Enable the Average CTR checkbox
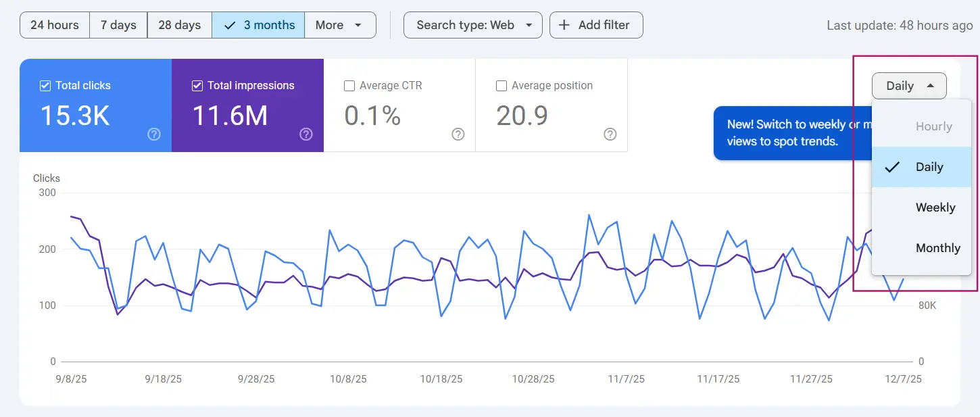Screen dimensions: 980x417 click(349, 85)
